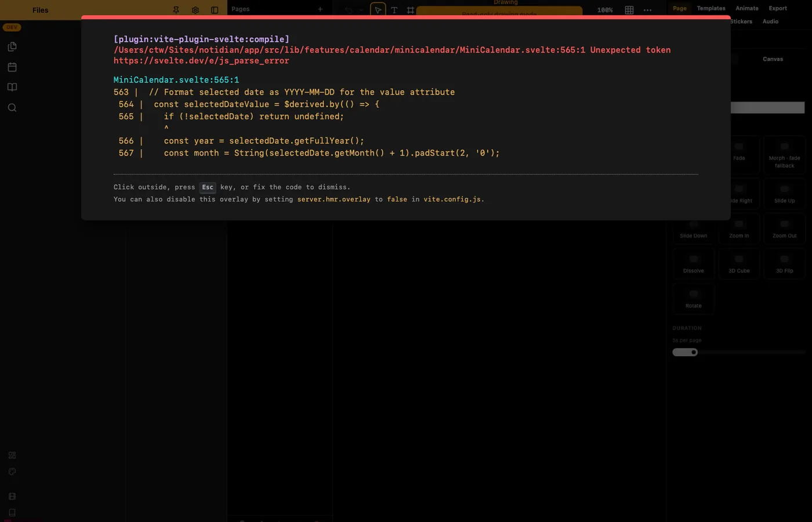The image size is (812, 522).
Task: Choose the Slide Down transition
Action: coord(694,229)
